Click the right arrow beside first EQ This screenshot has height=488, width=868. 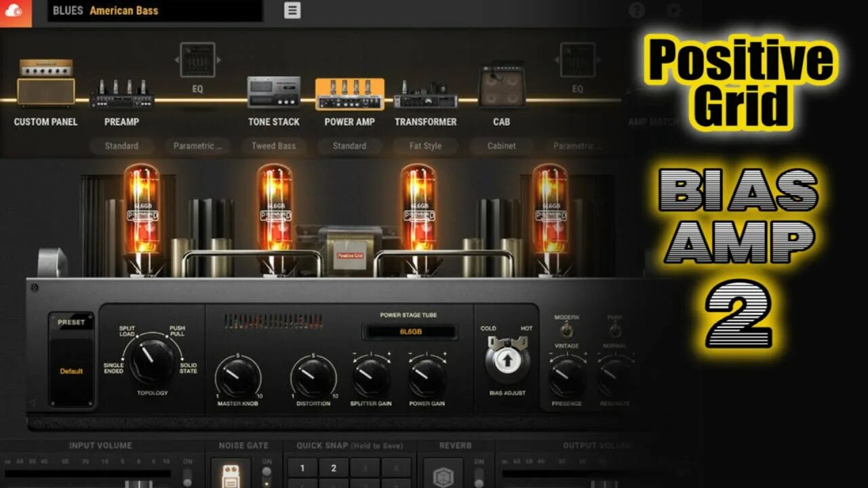coord(218,60)
